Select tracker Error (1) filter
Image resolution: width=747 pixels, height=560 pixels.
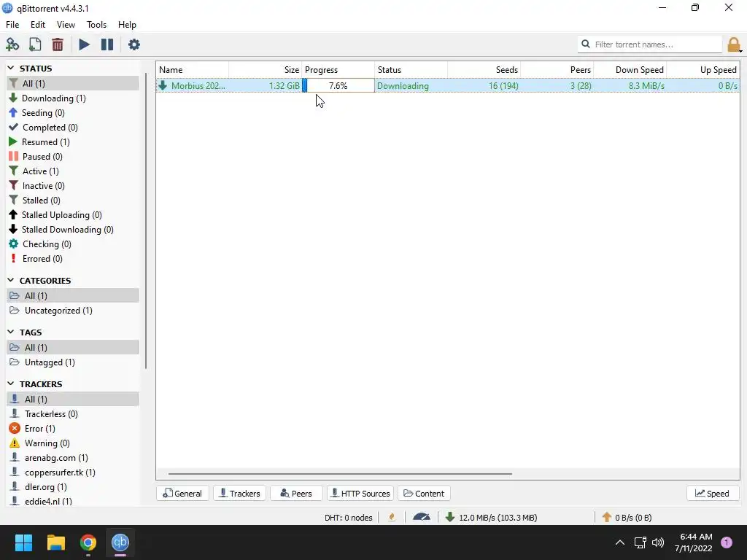(74, 429)
